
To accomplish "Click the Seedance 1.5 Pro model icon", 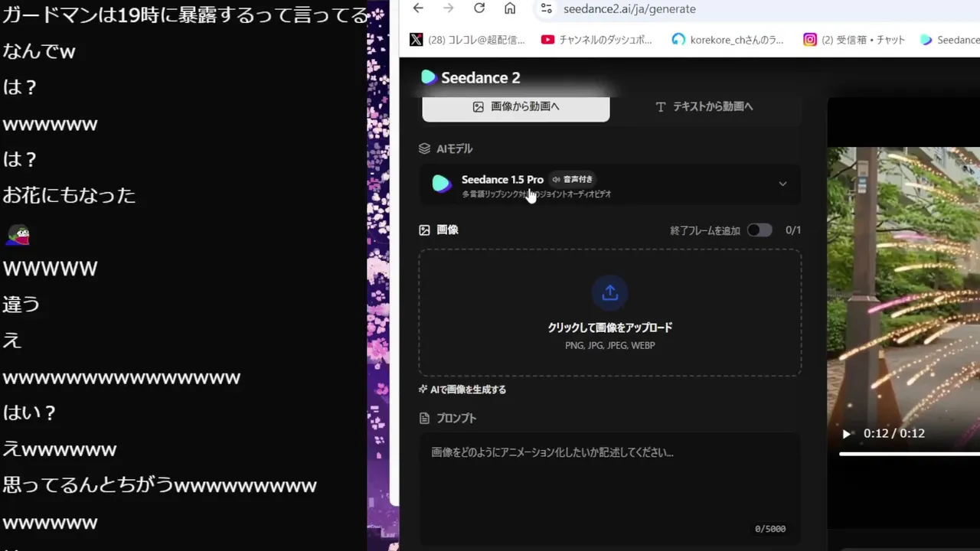I will click(442, 184).
